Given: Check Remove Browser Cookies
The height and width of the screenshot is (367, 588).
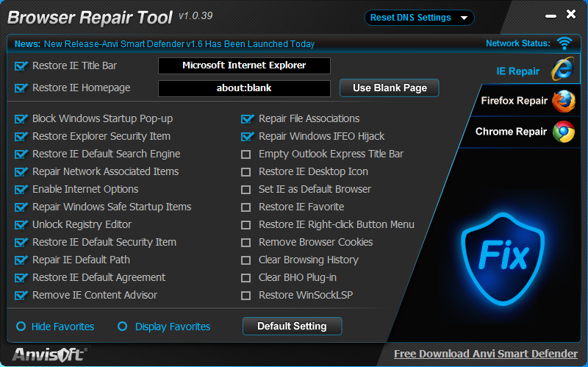Looking at the screenshot, I should 245,243.
